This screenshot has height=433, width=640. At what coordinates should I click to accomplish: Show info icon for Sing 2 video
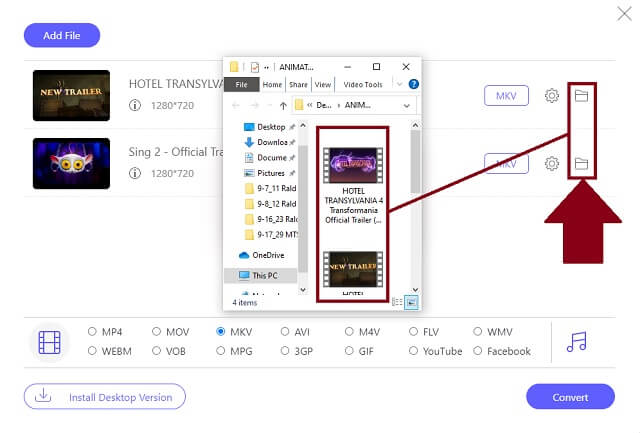click(x=135, y=173)
